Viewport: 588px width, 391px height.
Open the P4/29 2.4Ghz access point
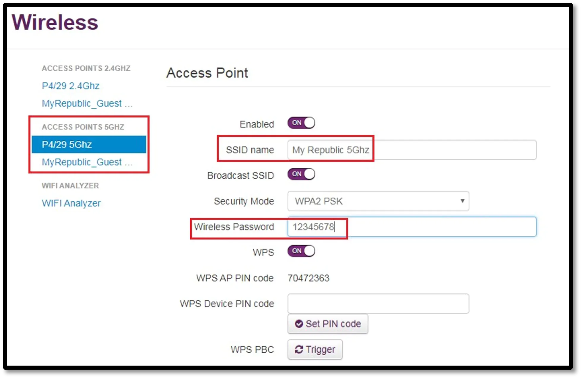point(70,86)
